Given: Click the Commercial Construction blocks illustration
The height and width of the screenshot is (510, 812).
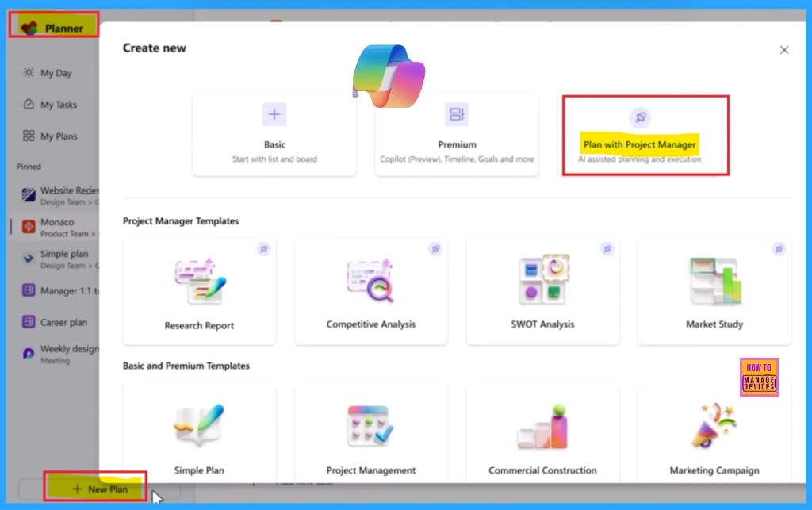Looking at the screenshot, I should (543, 427).
